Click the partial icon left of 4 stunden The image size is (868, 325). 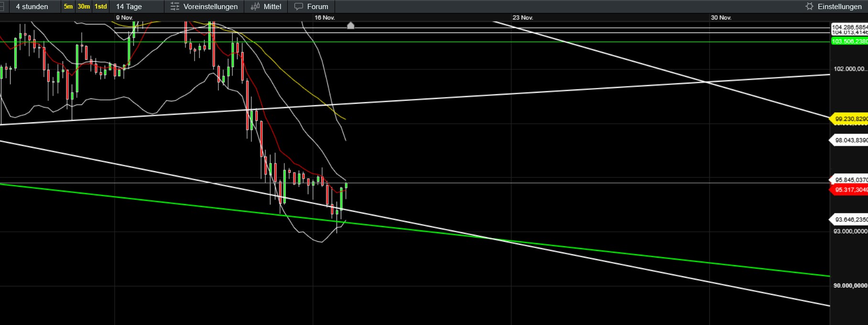click(x=2, y=7)
